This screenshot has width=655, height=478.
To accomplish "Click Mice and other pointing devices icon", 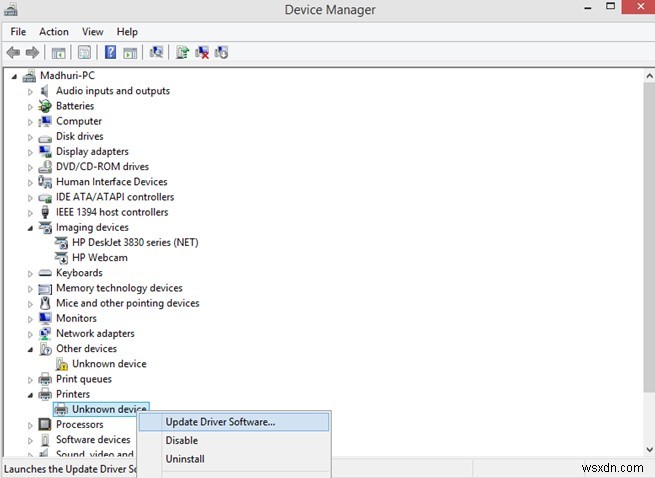I will click(45, 303).
